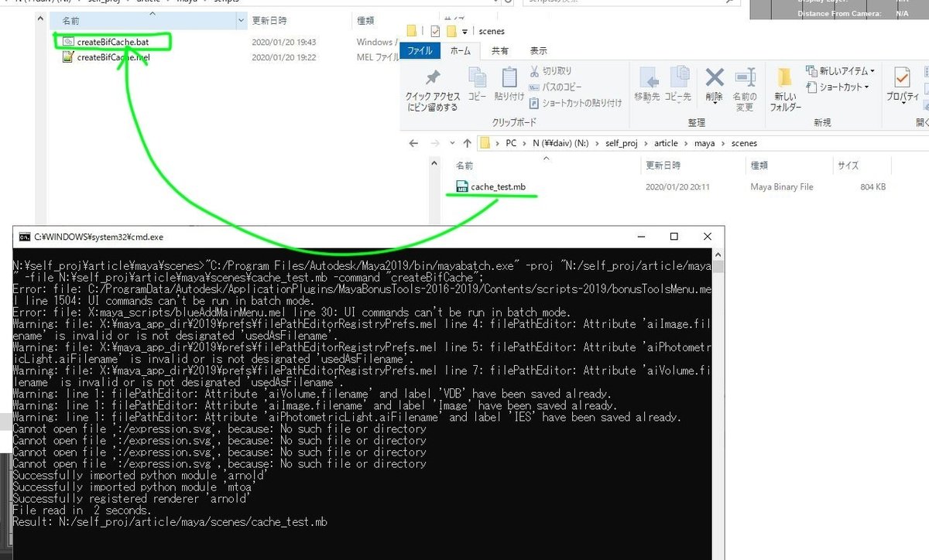The image size is (929, 560).
Task: Open the File (ファイル) tab
Action: click(420, 50)
